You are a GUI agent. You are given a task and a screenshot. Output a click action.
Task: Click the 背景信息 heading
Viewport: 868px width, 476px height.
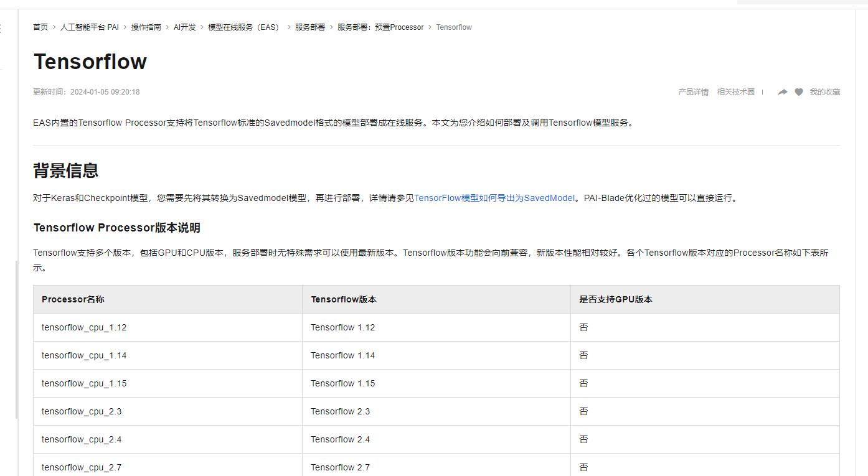coord(66,170)
